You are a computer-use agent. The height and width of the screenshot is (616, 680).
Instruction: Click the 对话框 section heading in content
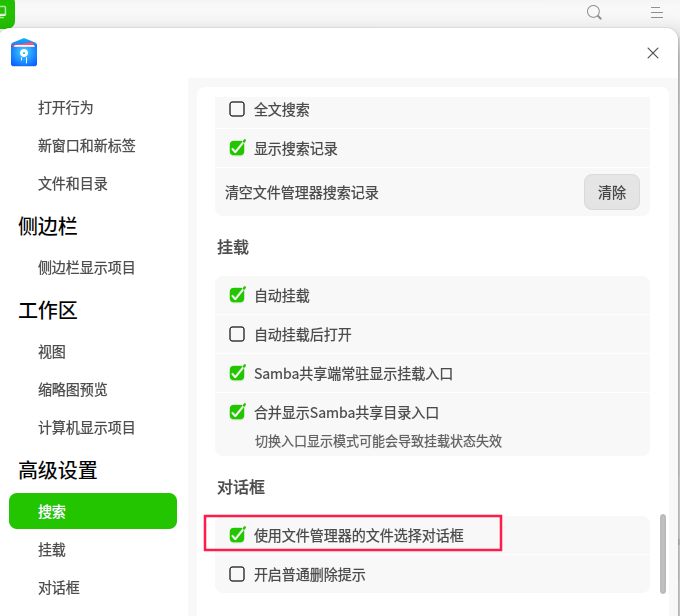241,487
